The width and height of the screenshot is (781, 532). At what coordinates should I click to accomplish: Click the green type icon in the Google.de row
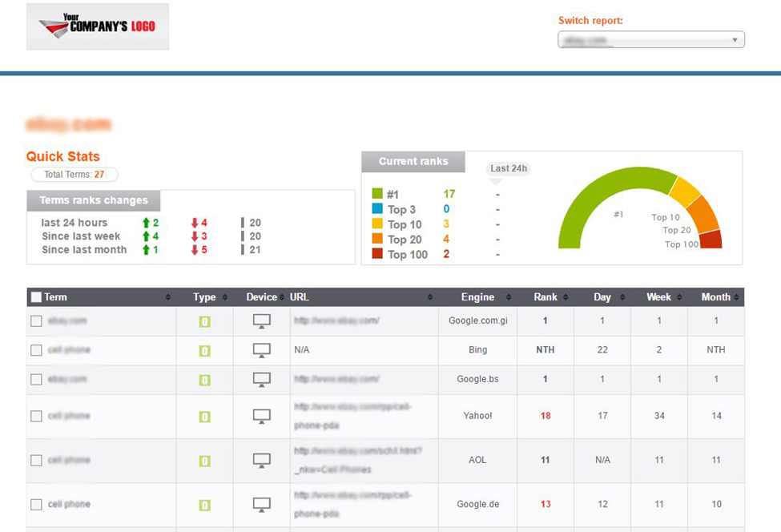205,505
